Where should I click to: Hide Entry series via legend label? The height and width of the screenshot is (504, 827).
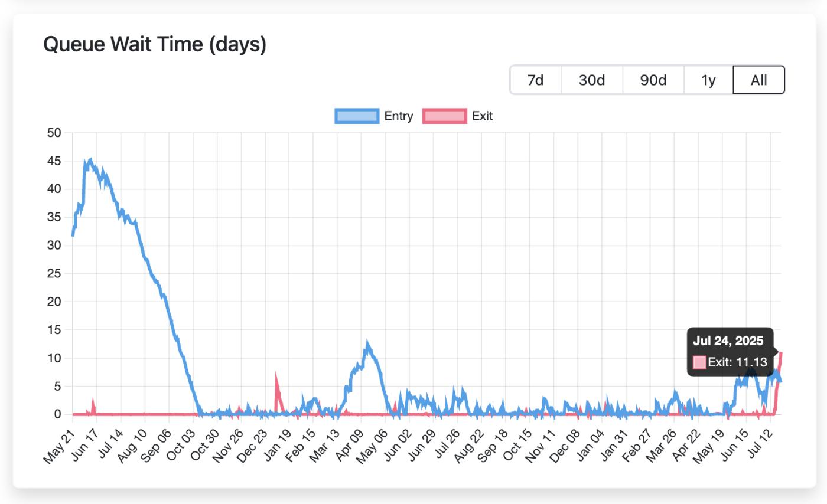coord(399,116)
